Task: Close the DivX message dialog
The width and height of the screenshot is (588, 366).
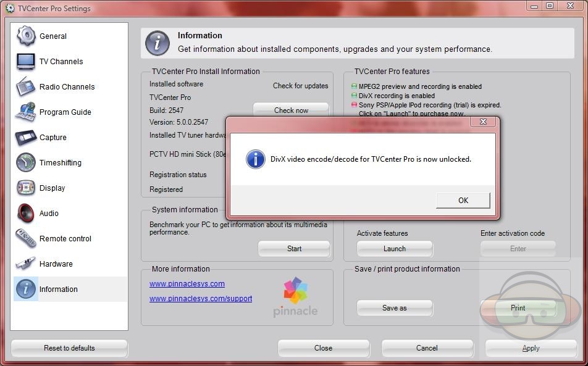Action: (x=463, y=200)
